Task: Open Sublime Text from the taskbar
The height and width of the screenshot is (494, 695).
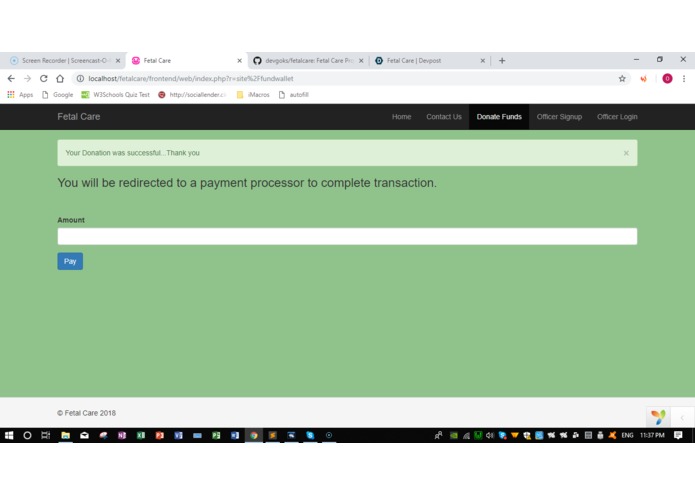Action: click(273, 435)
